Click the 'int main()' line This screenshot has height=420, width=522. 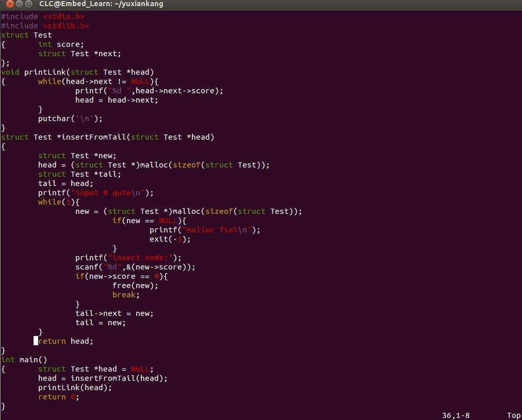pos(24,360)
